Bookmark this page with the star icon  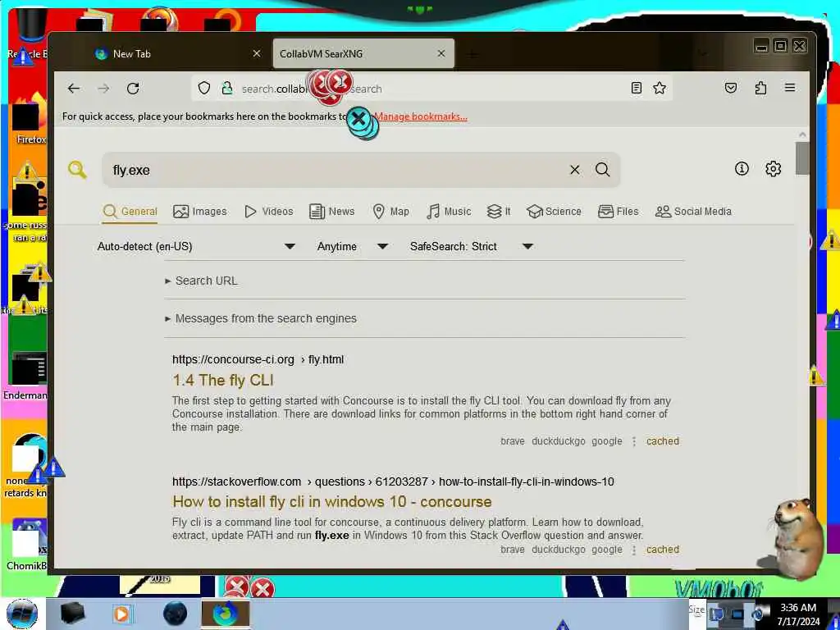point(660,88)
